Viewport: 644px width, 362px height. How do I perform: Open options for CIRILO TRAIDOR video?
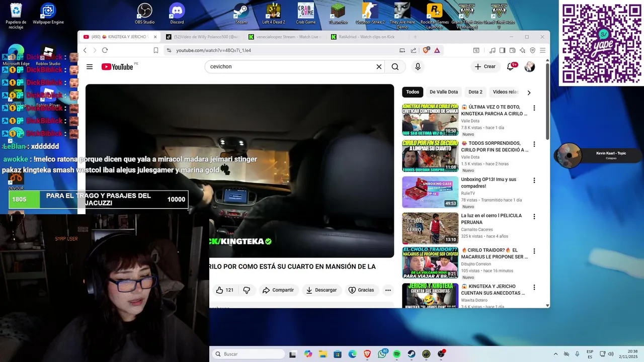pyautogui.click(x=534, y=251)
